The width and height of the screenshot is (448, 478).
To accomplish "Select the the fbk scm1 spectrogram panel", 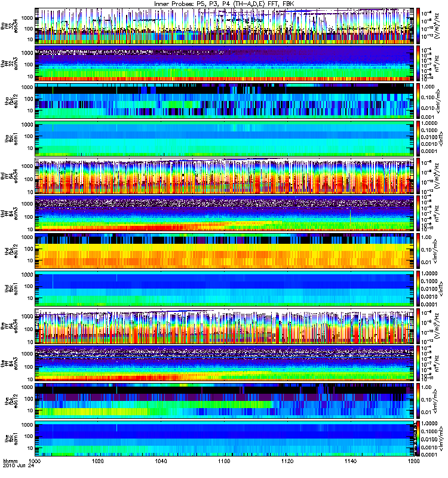I will (225, 439).
